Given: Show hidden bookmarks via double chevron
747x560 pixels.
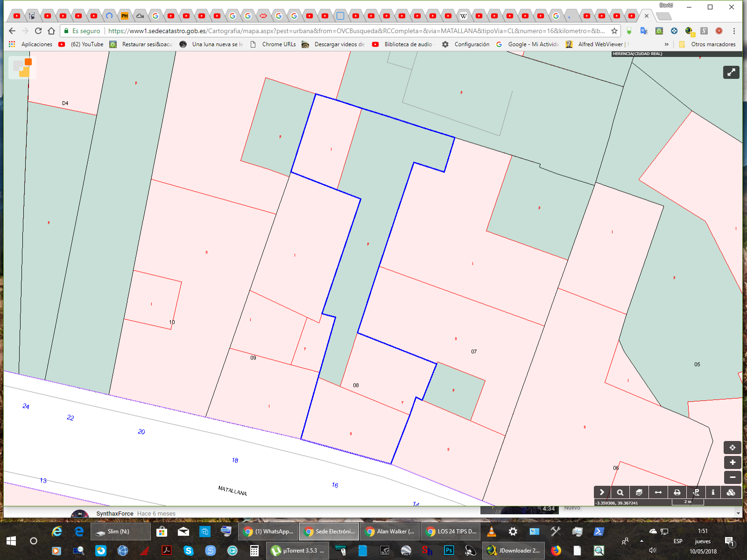Looking at the screenshot, I should point(666,44).
